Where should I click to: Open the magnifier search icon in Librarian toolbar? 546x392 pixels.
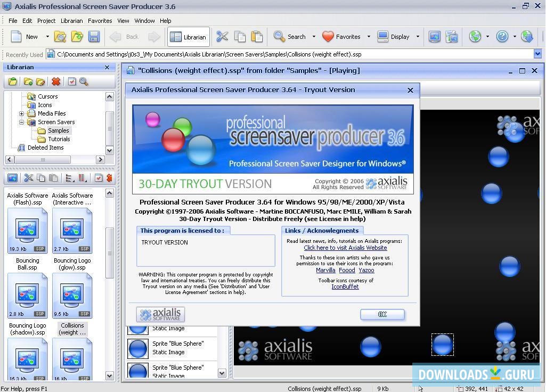pyautogui.click(x=84, y=81)
